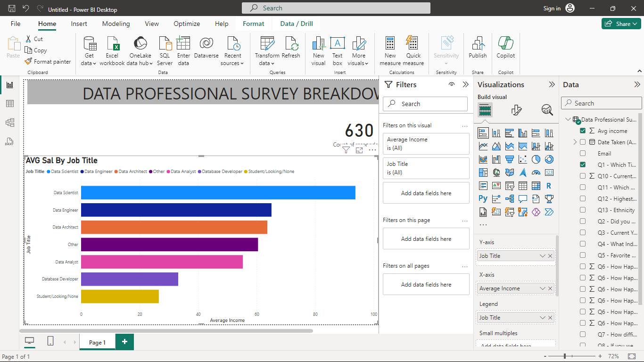Viewport: 644px width, 362px height.
Task: Open the Data / Drill tab
Action: pos(297,24)
